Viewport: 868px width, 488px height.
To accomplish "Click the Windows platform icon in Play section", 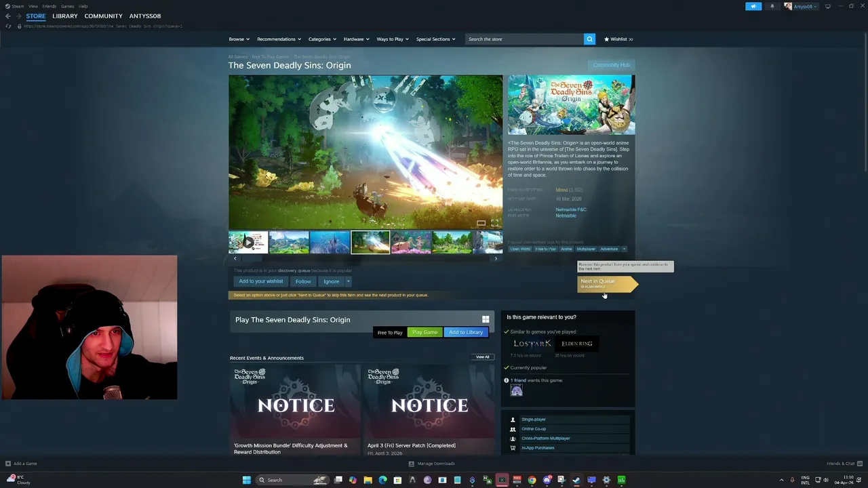I will 486,319.
